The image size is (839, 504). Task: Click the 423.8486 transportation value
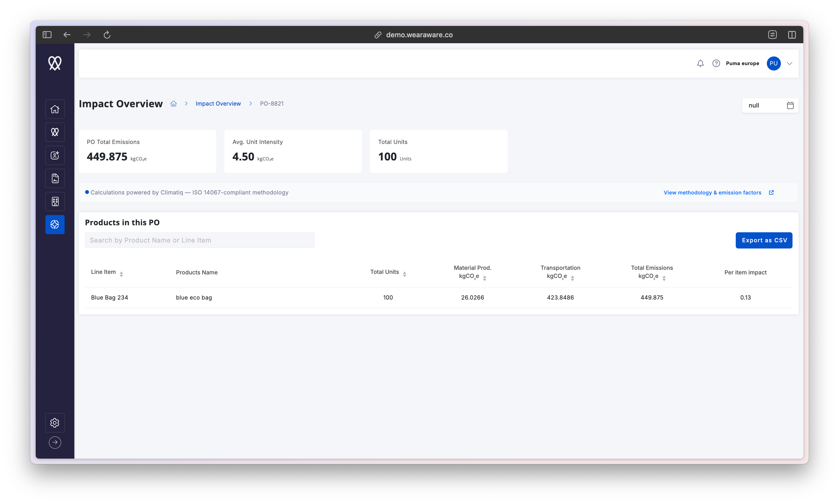[560, 297]
